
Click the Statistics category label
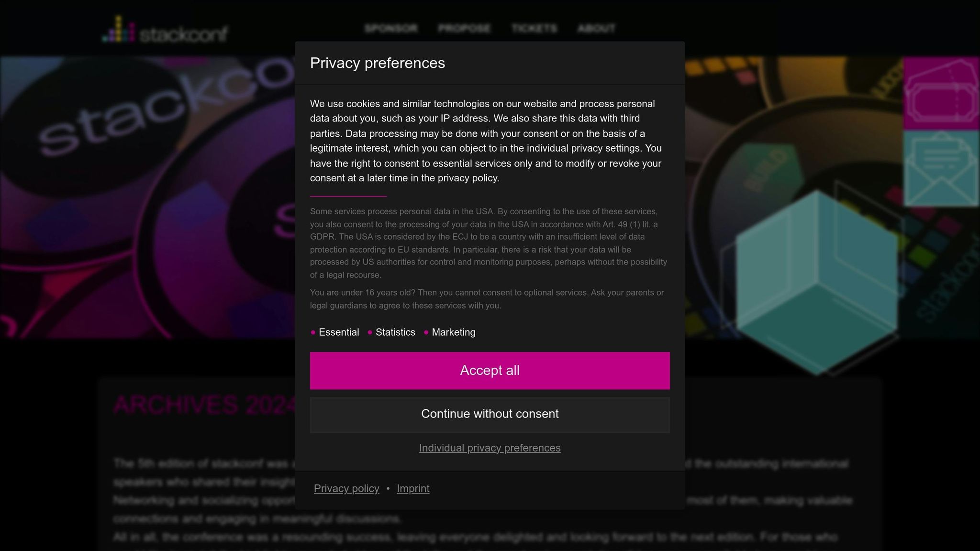point(395,332)
